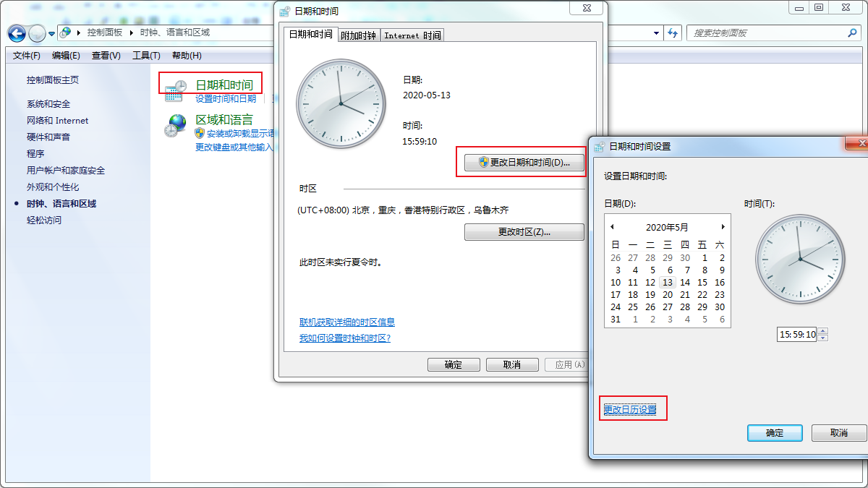Open the 帮助(H) menu

click(187, 56)
